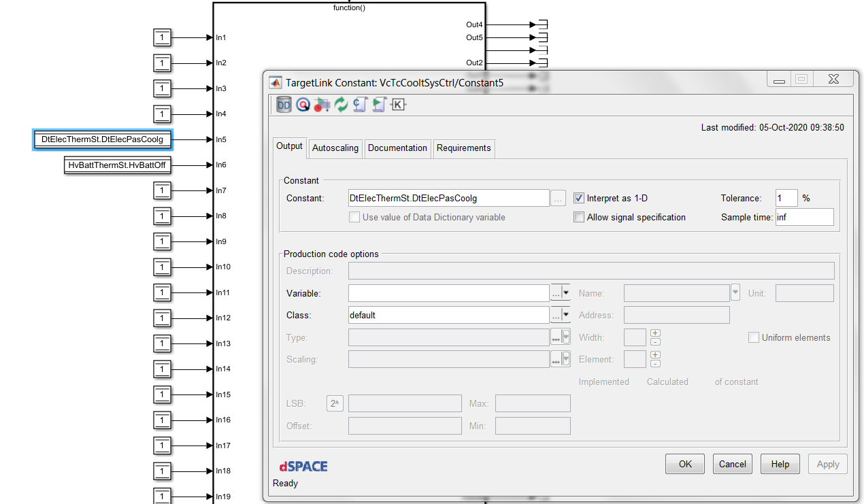
Task: Open the Variable field dropdown arrow
Action: pyautogui.click(x=566, y=293)
